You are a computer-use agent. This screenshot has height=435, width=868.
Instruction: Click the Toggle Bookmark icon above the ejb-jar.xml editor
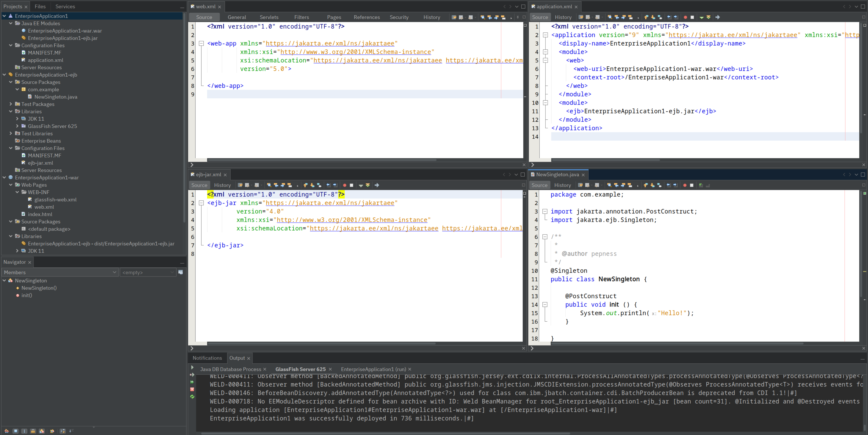pos(290,185)
